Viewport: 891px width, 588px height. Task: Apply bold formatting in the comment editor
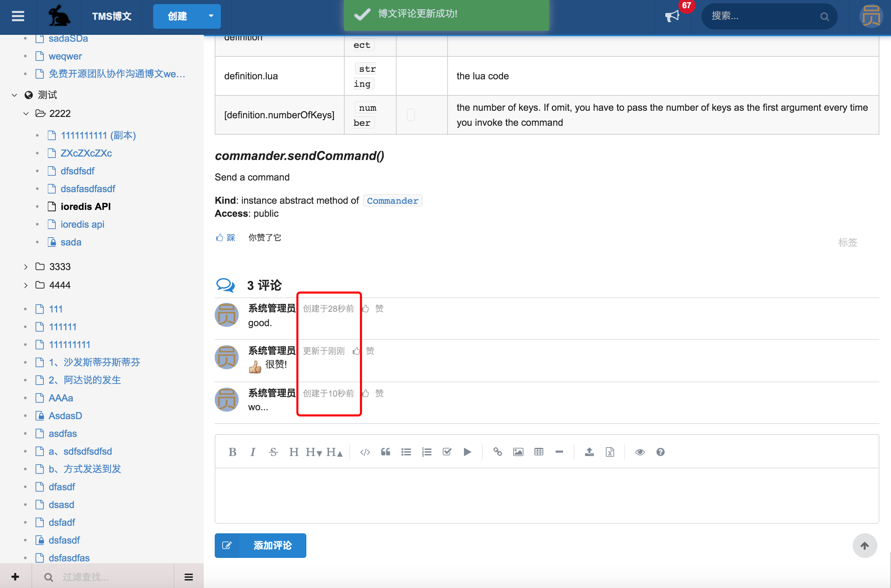232,452
